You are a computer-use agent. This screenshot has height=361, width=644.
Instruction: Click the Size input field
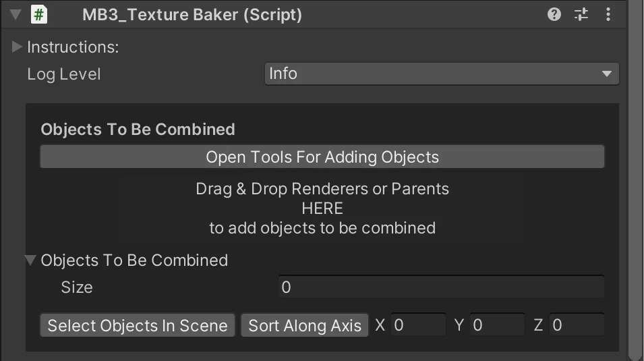pyautogui.click(x=441, y=287)
